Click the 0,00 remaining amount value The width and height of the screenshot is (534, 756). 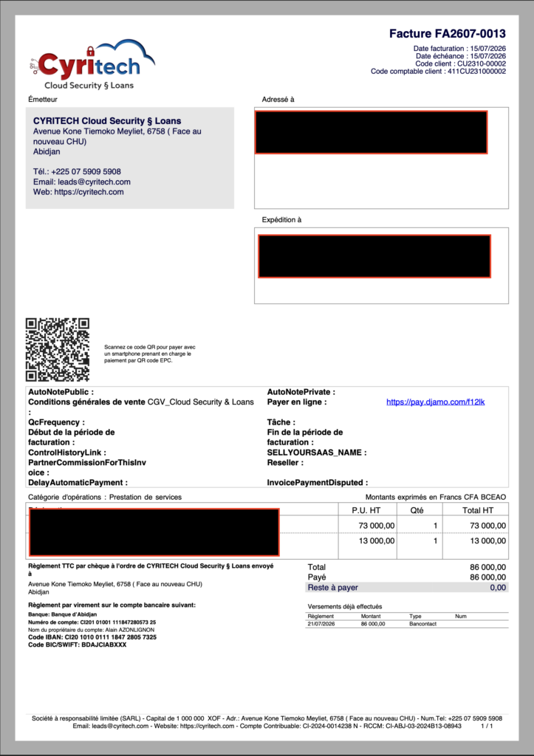click(x=498, y=587)
